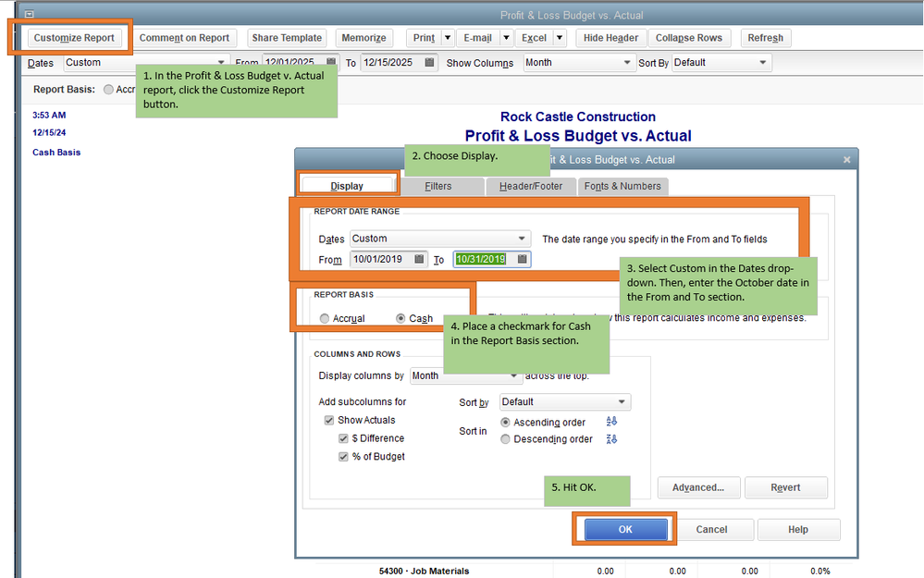This screenshot has height=578, width=924.
Task: Switch to the Fonts & Numbers tab
Action: pyautogui.click(x=622, y=186)
